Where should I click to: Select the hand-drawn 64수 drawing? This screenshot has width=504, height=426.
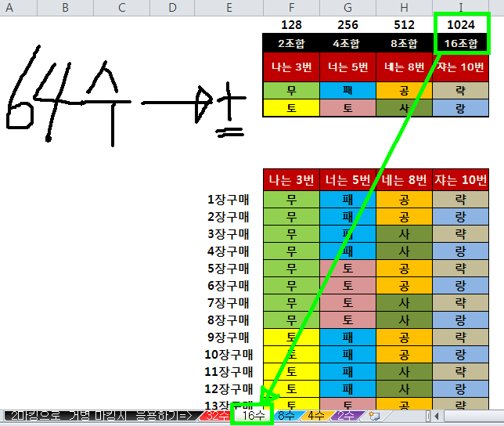126,96
